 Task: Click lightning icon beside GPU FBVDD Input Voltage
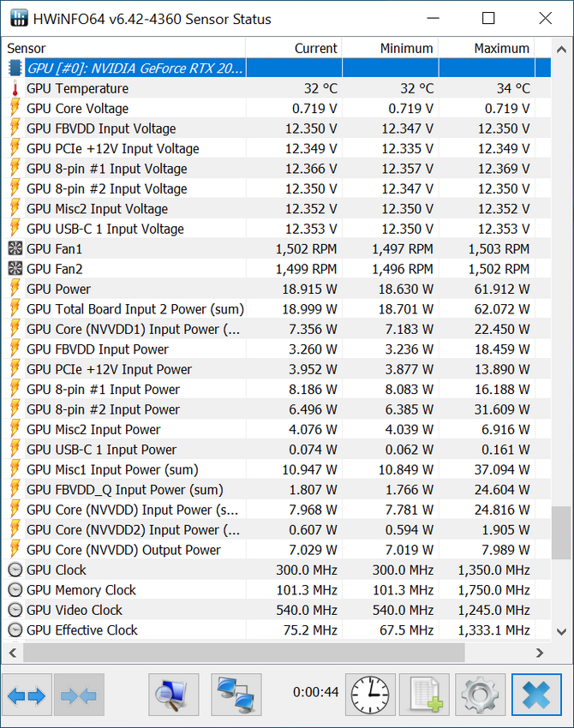click(x=15, y=128)
